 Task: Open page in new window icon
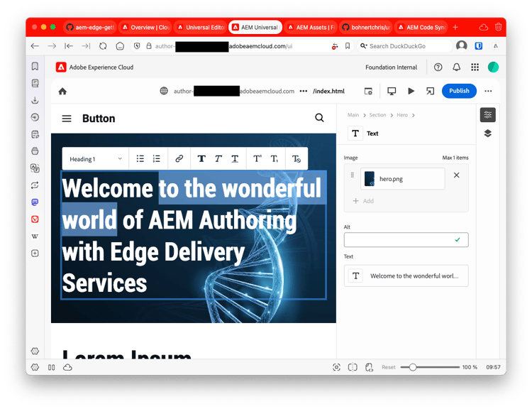coord(431,91)
